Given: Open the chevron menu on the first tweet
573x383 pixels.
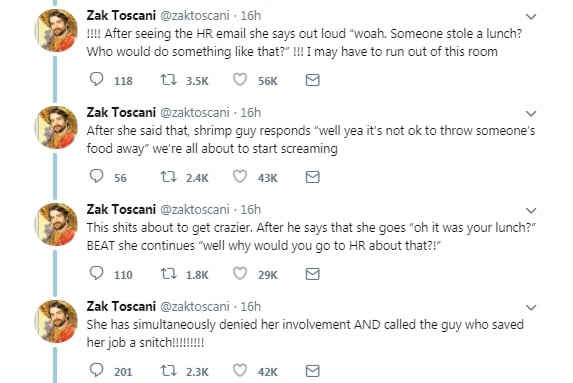Looking at the screenshot, I should pos(531,16).
